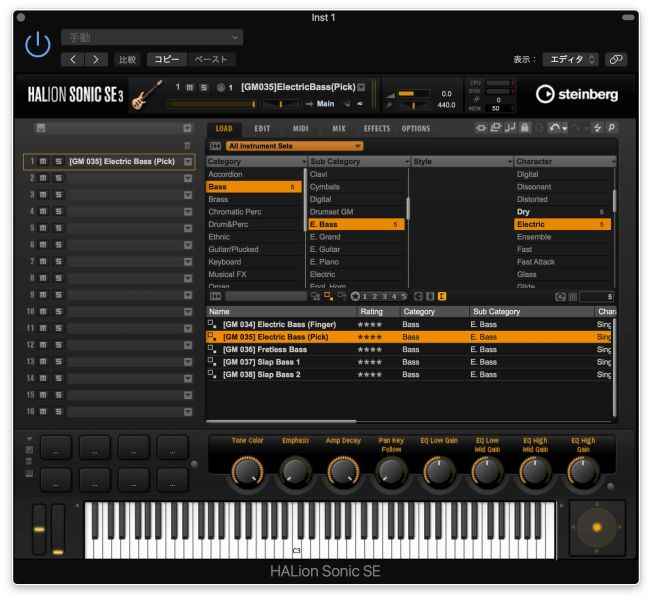Sort results by the Name column header

click(x=282, y=311)
